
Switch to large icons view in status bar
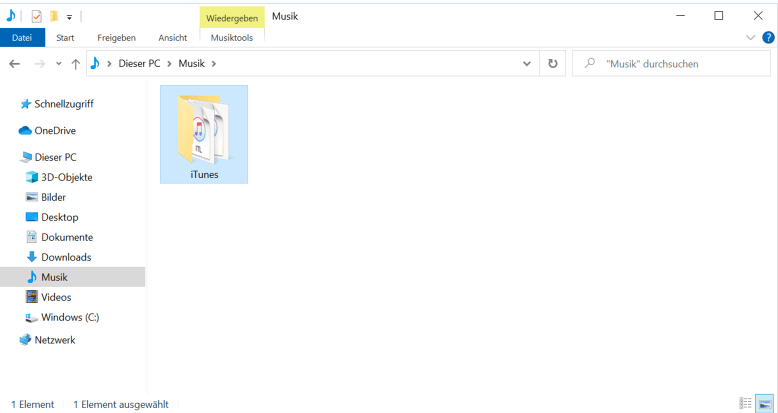pos(764,403)
